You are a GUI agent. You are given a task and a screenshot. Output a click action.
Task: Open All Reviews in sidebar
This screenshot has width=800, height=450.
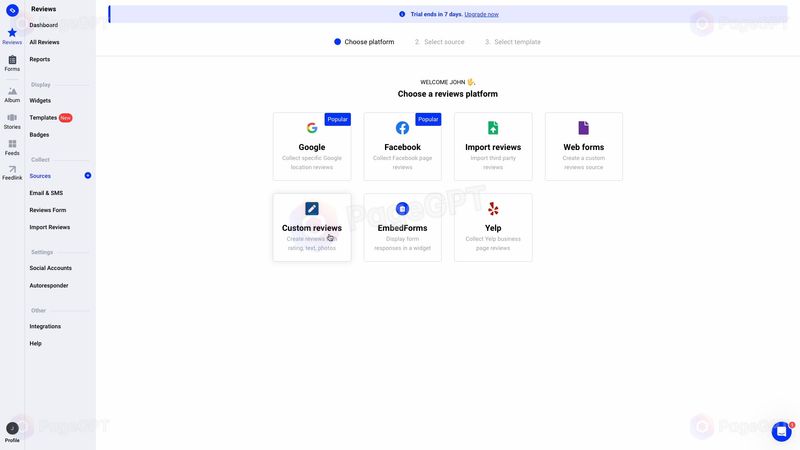click(x=44, y=42)
